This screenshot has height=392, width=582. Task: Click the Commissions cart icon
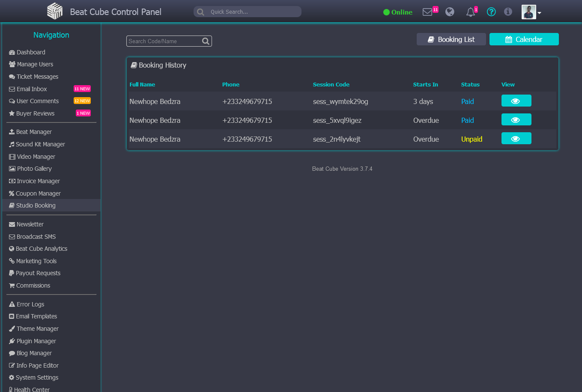pyautogui.click(x=12, y=285)
